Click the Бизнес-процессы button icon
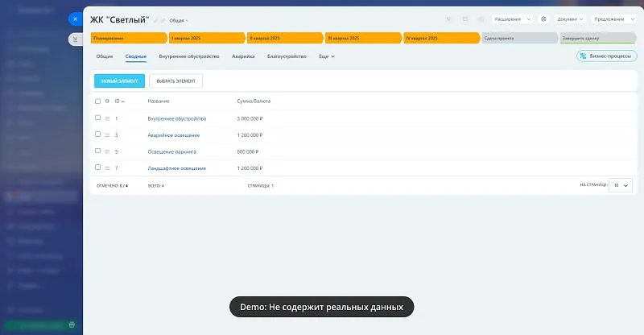The height and width of the screenshot is (335, 644). [x=583, y=56]
